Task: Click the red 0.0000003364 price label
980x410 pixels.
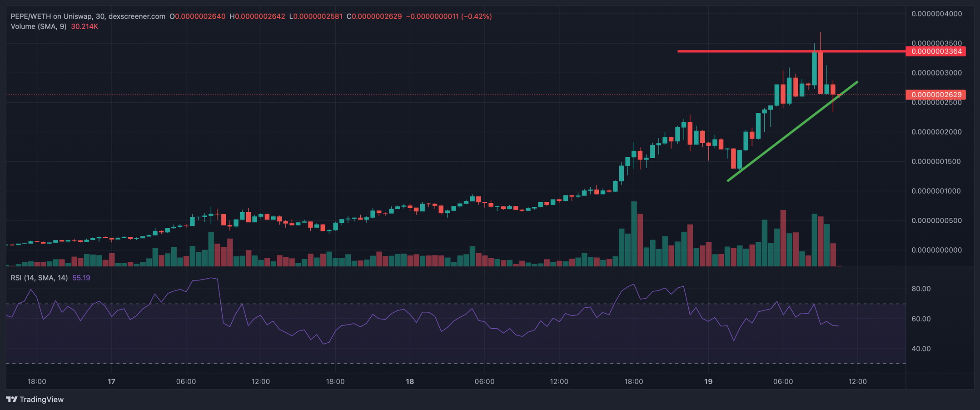Action: click(936, 51)
